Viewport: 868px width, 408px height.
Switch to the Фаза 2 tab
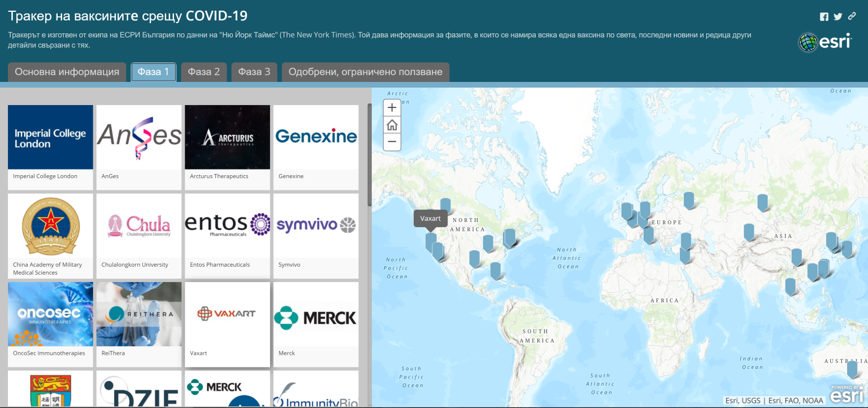coord(203,72)
